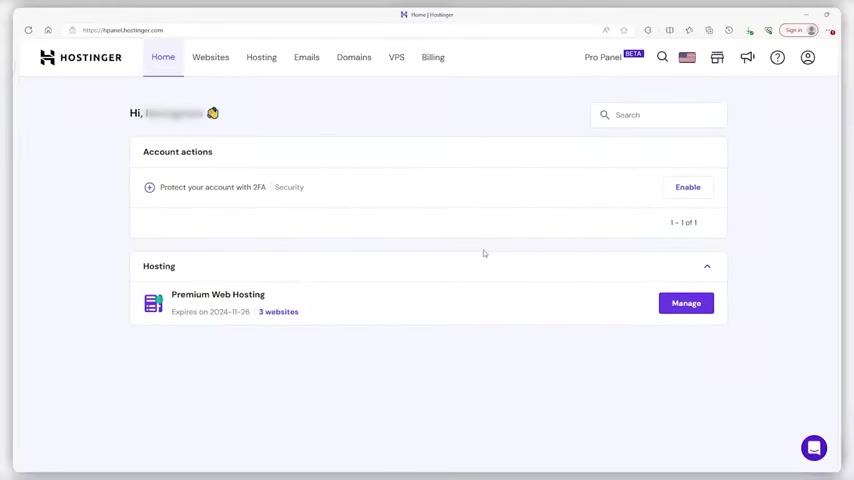Focus the Search input field

659,115
